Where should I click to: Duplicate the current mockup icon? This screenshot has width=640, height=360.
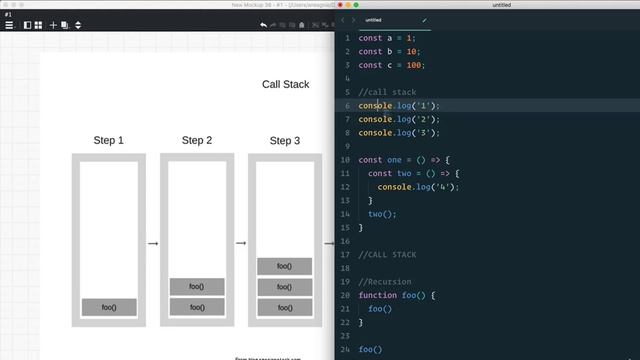[64, 25]
